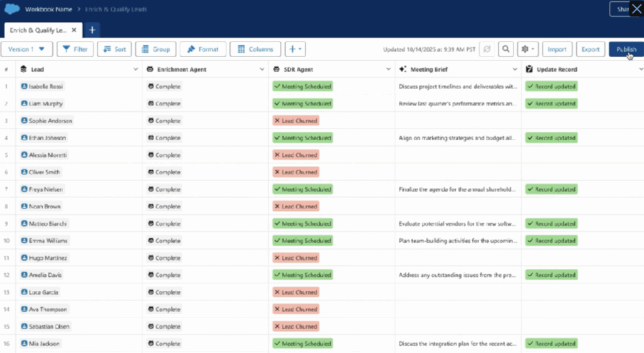Expand the Version 1 dropdown
The width and height of the screenshot is (644, 353).
[26, 49]
